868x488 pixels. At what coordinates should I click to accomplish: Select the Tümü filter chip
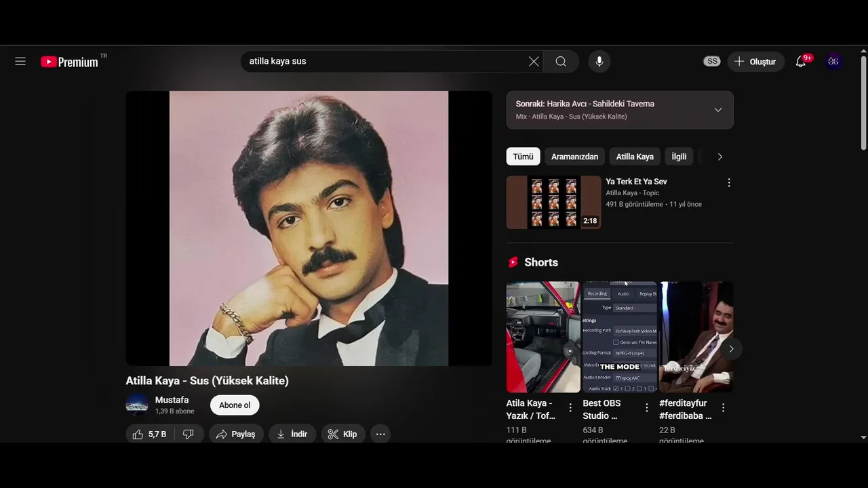[523, 157]
